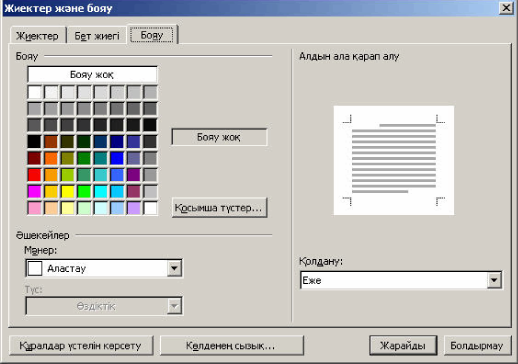Click the disabled Түс color dropdown
Screen dimensions: 518x364
(x=104, y=306)
